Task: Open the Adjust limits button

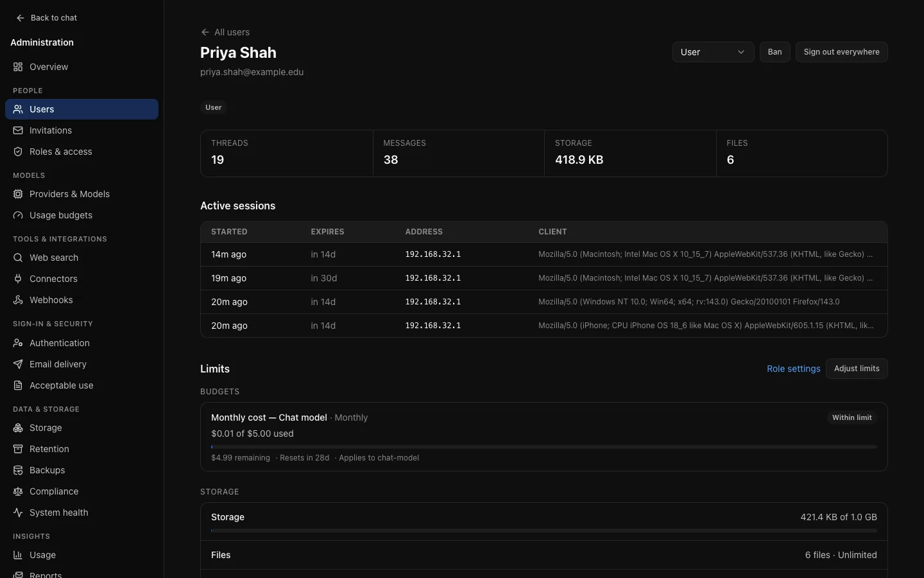Action: click(x=857, y=369)
